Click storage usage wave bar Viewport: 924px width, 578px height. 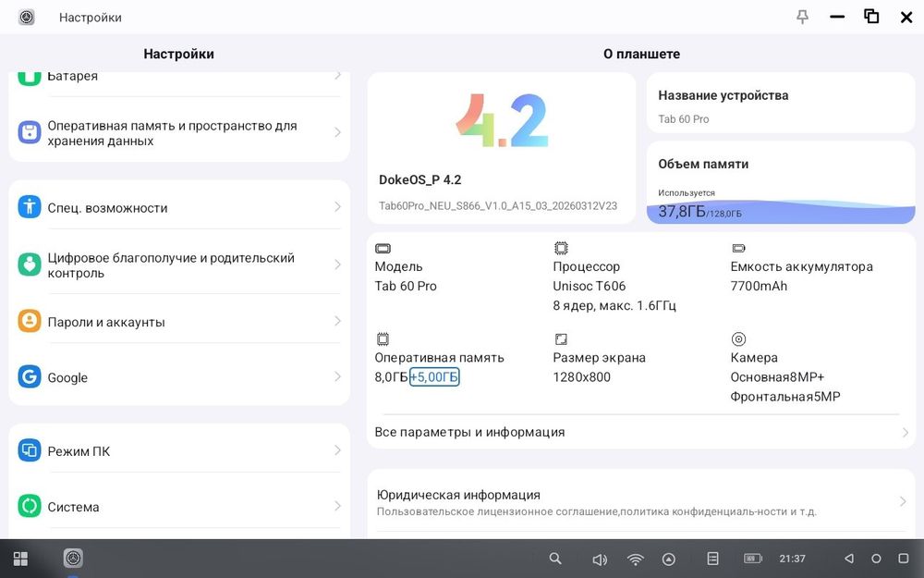[x=781, y=213]
